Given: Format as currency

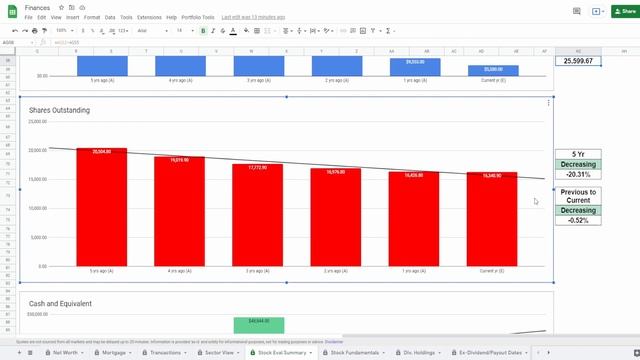Looking at the screenshot, I should [83, 31].
